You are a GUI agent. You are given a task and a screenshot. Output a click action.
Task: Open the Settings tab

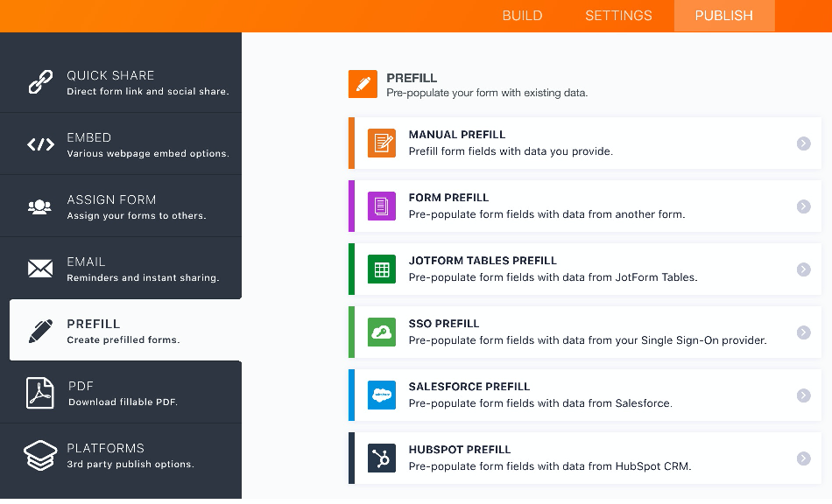click(x=618, y=16)
